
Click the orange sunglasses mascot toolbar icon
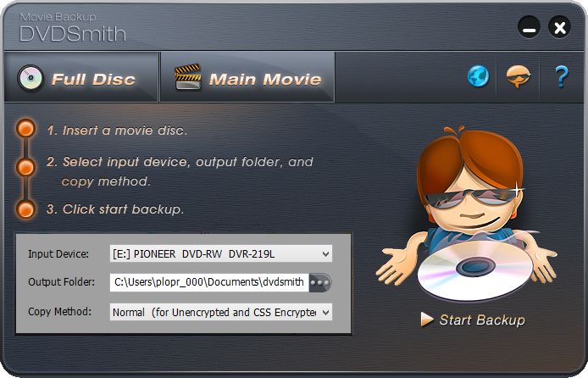(519, 76)
